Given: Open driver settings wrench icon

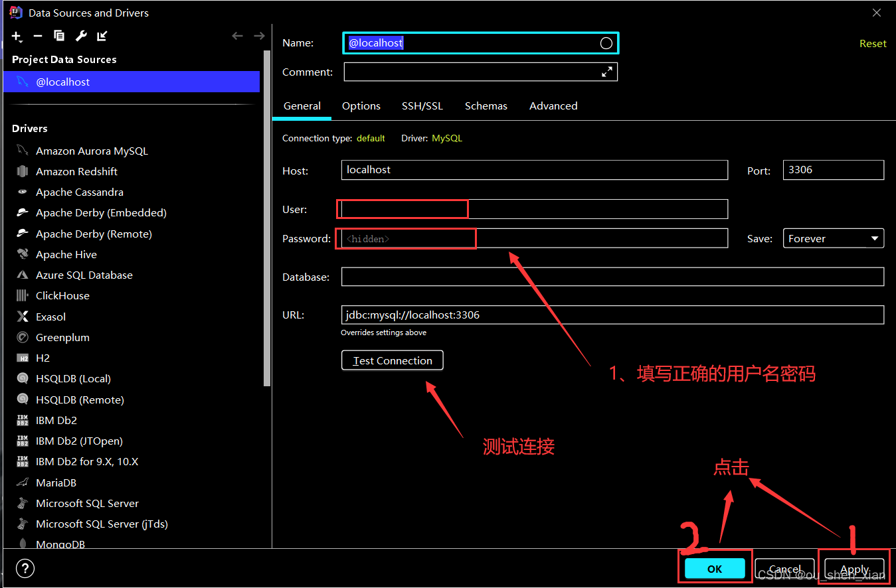Looking at the screenshot, I should [x=81, y=36].
